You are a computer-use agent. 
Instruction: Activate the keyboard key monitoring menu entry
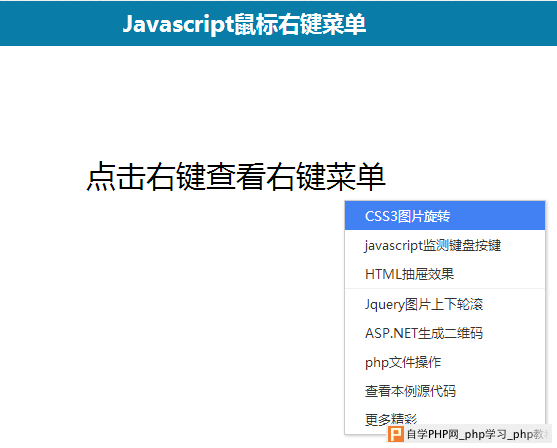tap(445, 245)
